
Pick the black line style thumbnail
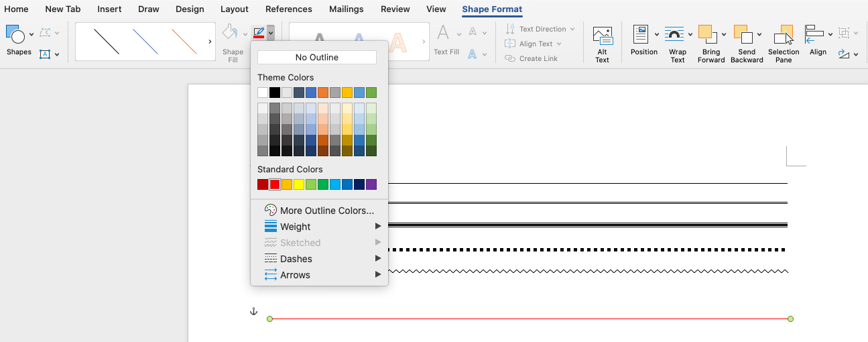[x=107, y=42]
